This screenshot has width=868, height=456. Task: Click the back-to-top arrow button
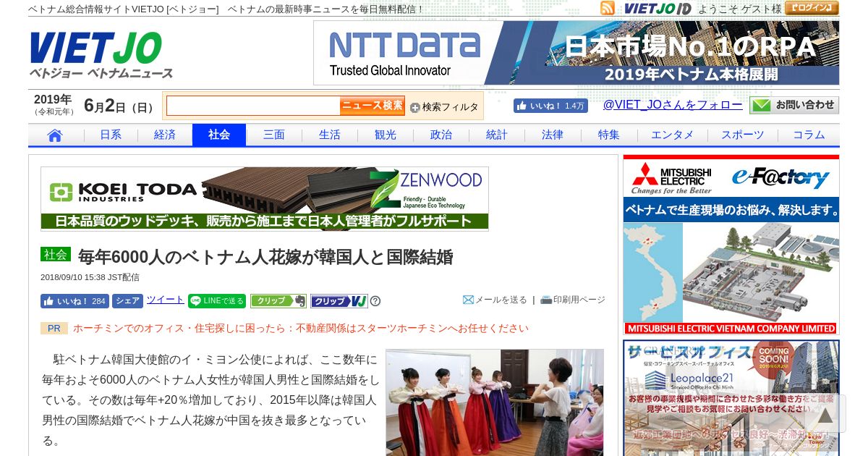click(825, 414)
